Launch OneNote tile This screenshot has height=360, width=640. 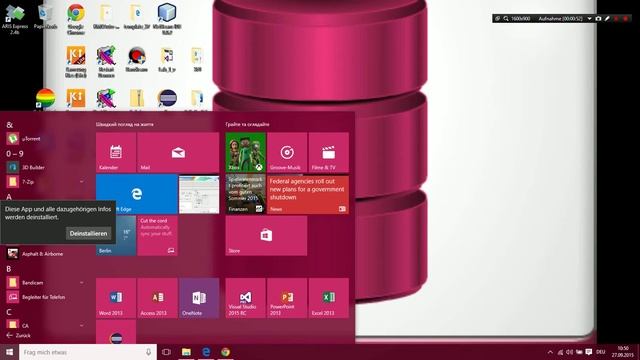coord(199,298)
